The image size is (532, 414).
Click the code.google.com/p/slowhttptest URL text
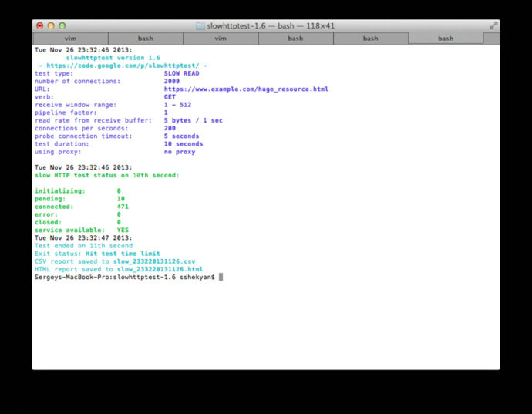(123, 66)
